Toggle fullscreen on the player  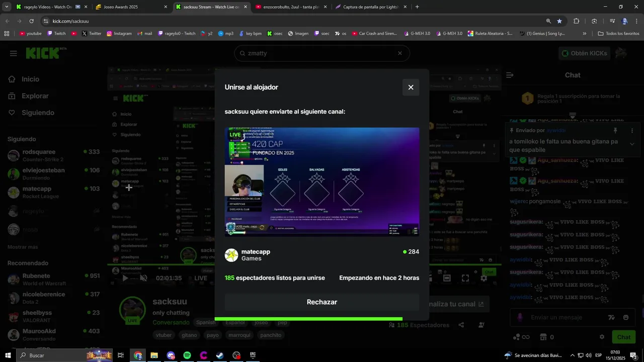click(x=465, y=278)
